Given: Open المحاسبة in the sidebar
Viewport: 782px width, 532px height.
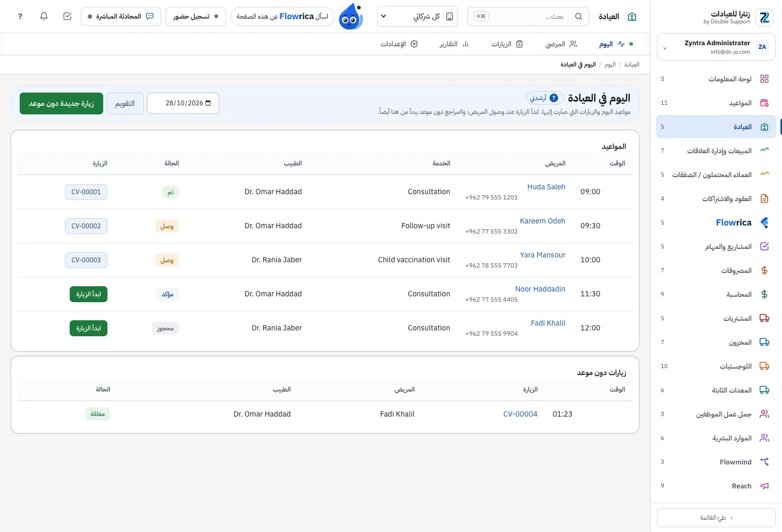Looking at the screenshot, I should 716,294.
